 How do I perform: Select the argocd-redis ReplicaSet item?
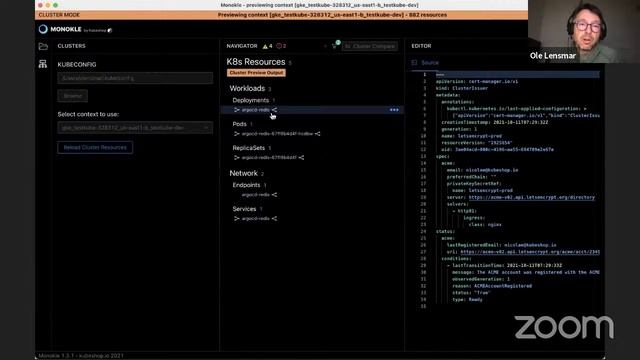coord(269,158)
